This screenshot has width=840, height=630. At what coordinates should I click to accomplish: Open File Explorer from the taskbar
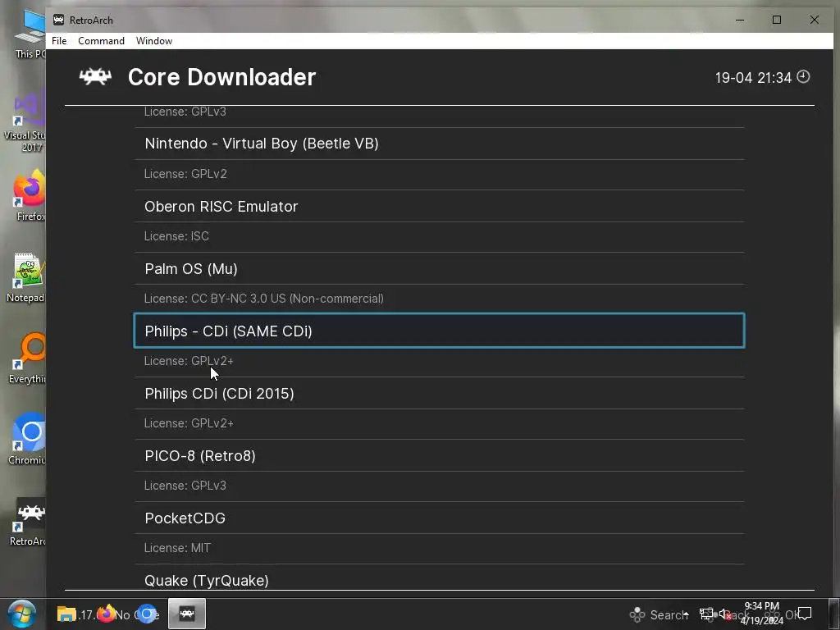(x=66, y=614)
